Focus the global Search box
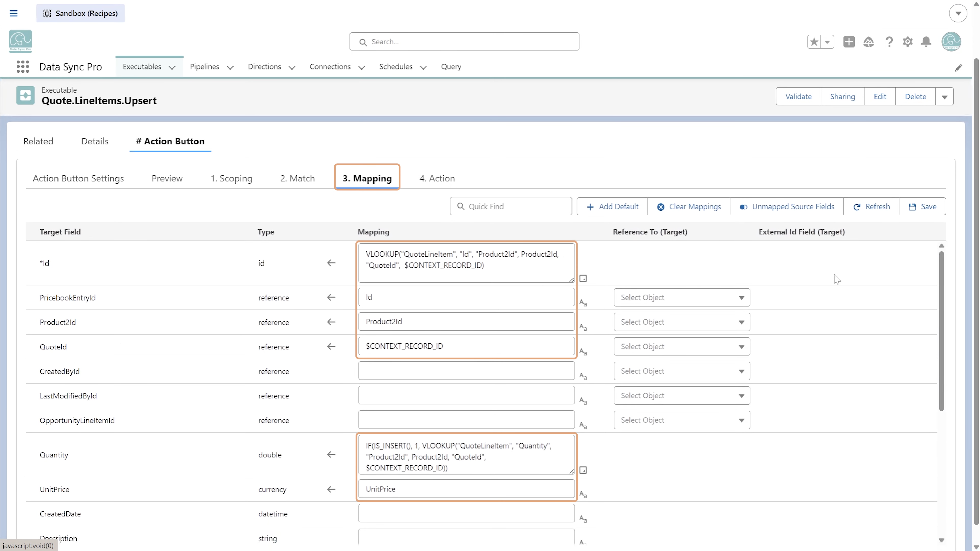This screenshot has height=551, width=980. tap(464, 41)
